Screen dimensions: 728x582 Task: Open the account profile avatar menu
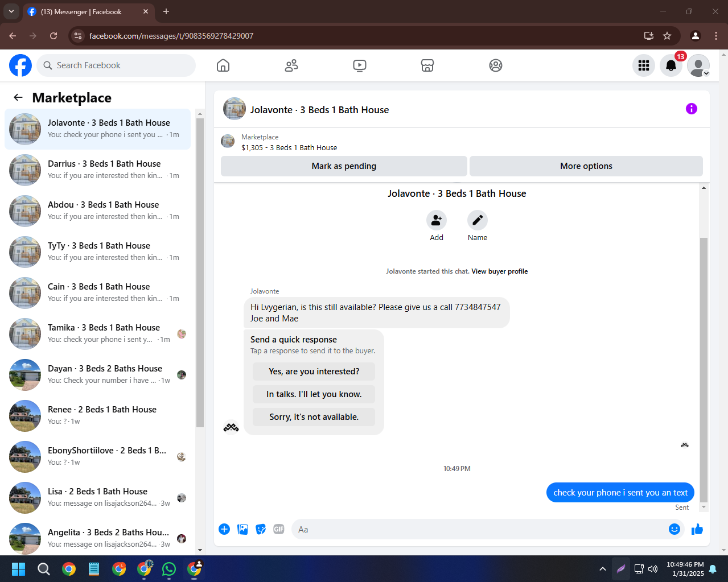[698, 65]
